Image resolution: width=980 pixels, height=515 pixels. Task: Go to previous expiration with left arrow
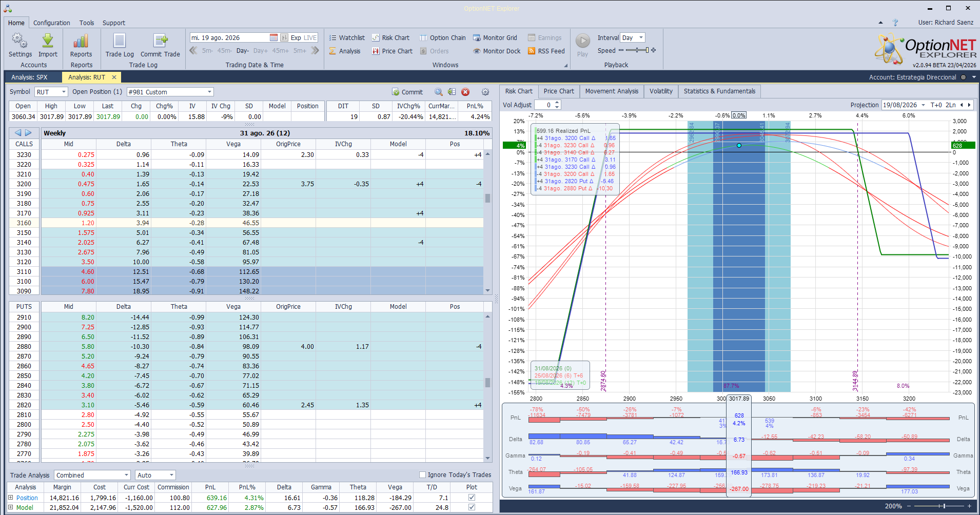18,133
